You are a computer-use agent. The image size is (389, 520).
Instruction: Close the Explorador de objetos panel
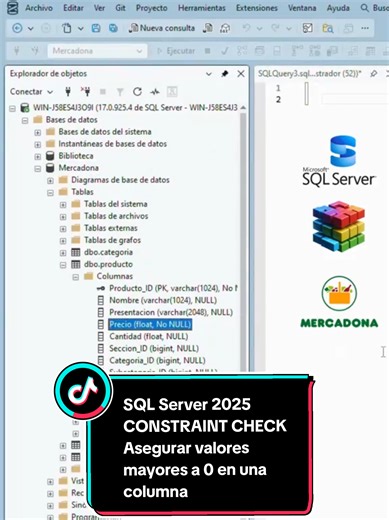241,74
